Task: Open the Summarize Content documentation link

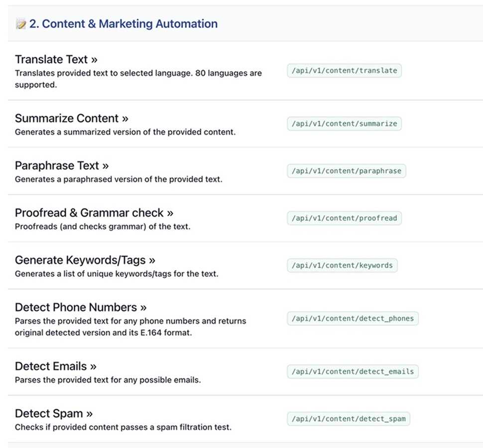Action: point(71,119)
